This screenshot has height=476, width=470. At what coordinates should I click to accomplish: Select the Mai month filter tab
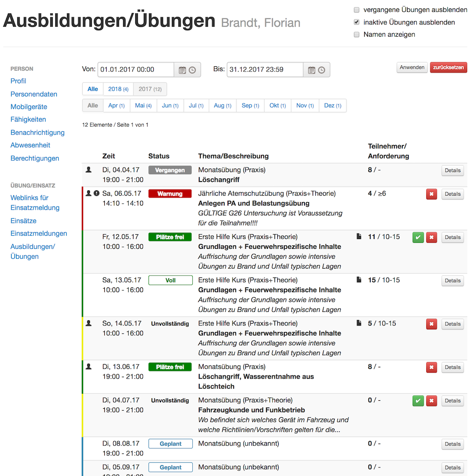(x=143, y=105)
